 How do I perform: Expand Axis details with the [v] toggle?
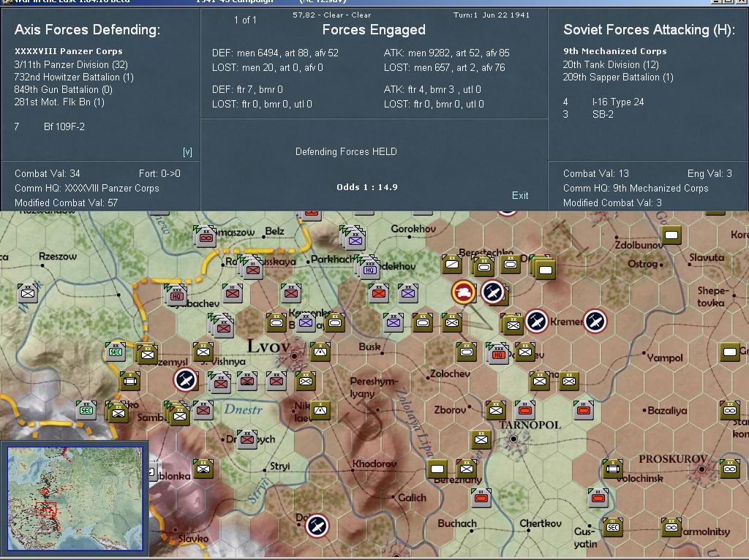(187, 152)
